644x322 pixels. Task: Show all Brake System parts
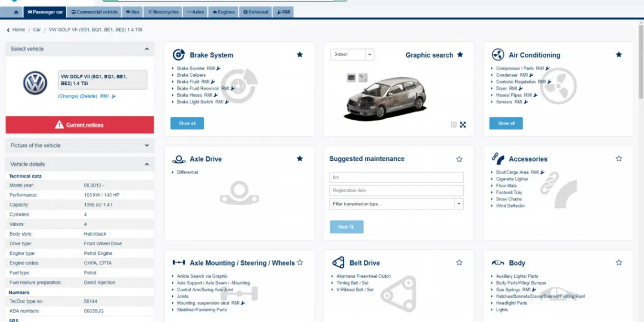[187, 123]
